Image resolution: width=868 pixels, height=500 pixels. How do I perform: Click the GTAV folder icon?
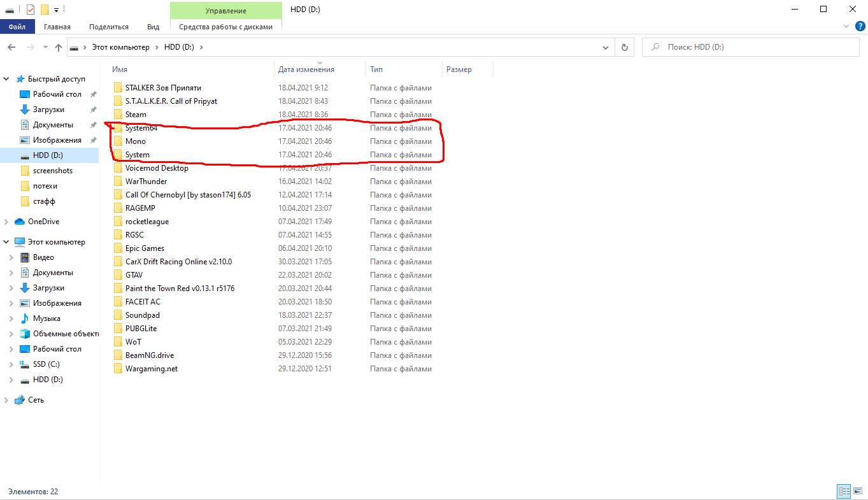tap(118, 275)
